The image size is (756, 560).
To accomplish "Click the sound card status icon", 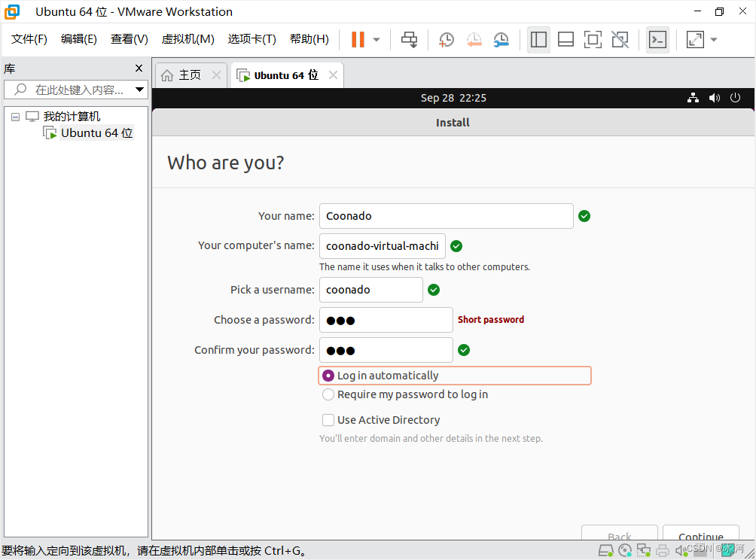I will pos(680,550).
